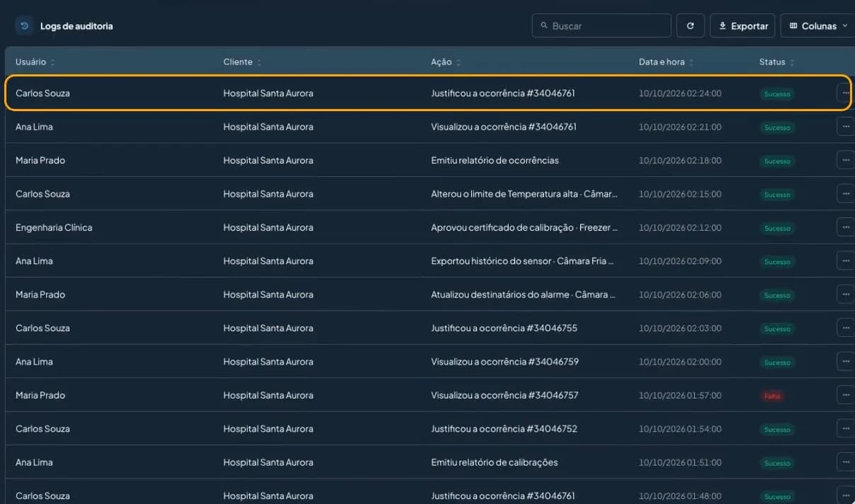855x504 pixels.
Task: Open more options for the 02:18:00 row
Action: point(845,160)
